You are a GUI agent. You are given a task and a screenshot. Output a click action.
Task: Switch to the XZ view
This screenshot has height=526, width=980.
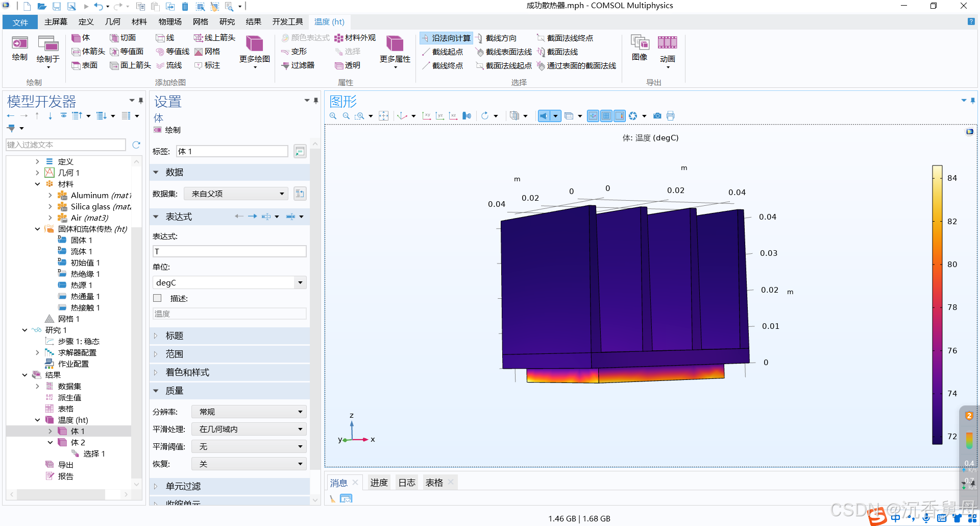coord(453,116)
